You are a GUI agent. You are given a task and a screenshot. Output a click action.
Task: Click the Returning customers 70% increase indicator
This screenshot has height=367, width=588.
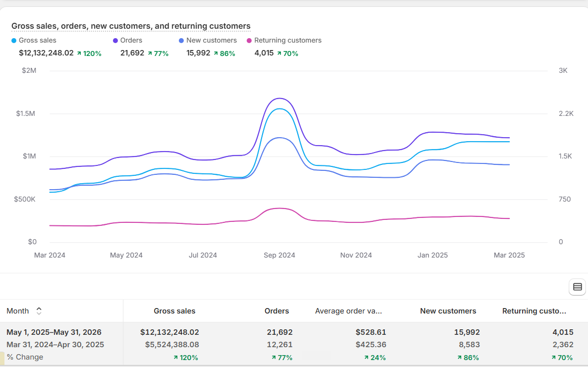(288, 53)
